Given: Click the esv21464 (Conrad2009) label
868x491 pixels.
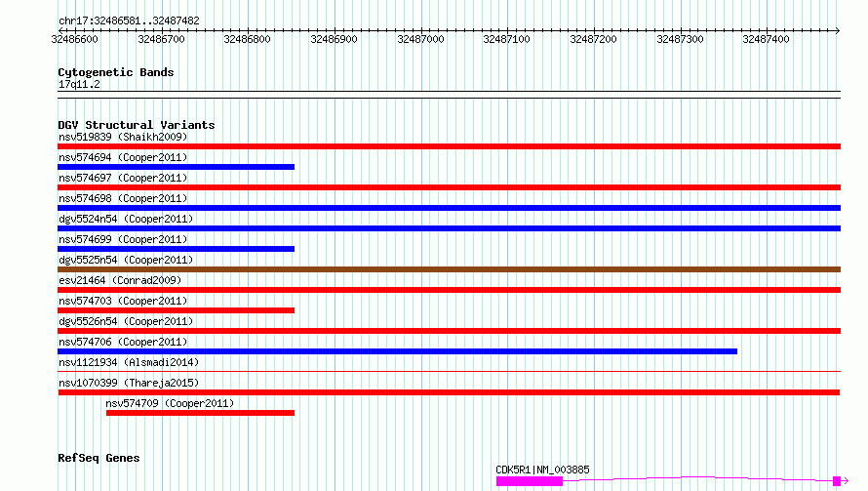Looking at the screenshot, I should tap(120, 280).
